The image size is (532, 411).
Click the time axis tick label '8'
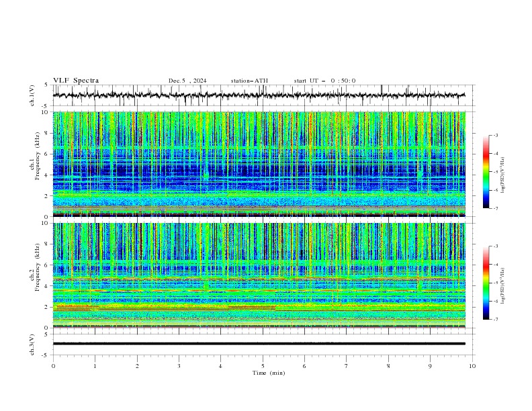pyautogui.click(x=388, y=366)
